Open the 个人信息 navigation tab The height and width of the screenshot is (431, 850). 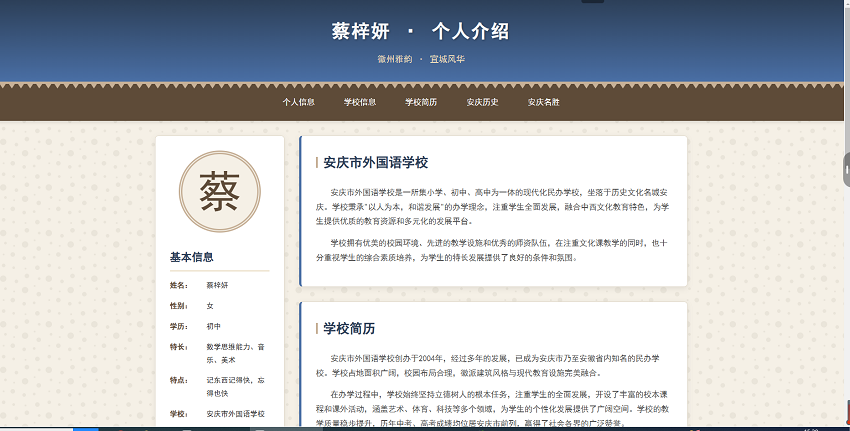(x=298, y=102)
